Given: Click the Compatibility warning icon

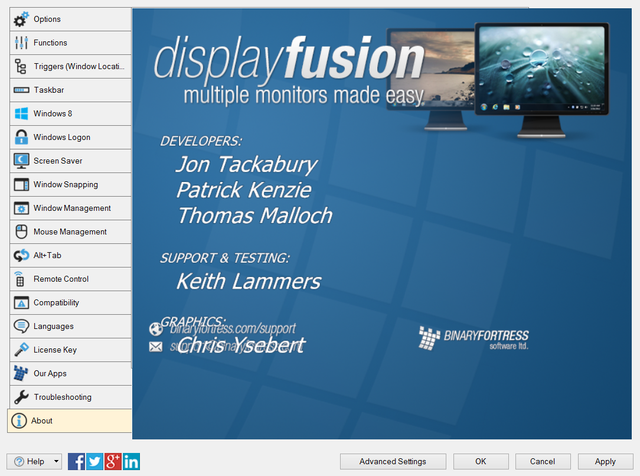Looking at the screenshot, I should coord(21,303).
